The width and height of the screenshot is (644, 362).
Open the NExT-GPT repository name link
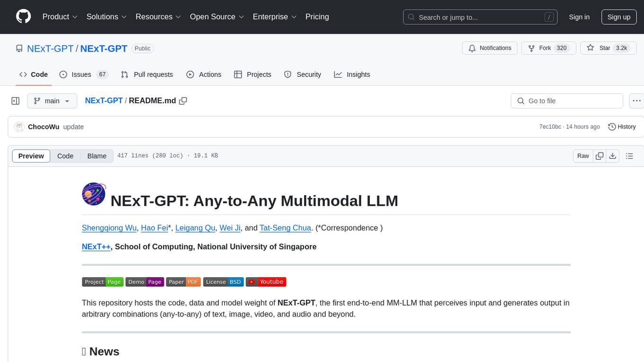[x=104, y=48]
